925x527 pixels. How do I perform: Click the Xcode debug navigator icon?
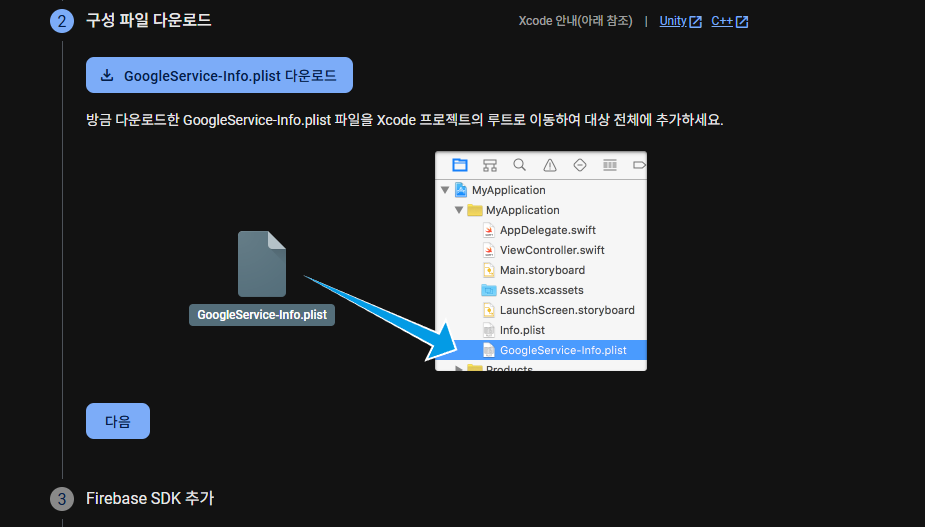coord(610,165)
